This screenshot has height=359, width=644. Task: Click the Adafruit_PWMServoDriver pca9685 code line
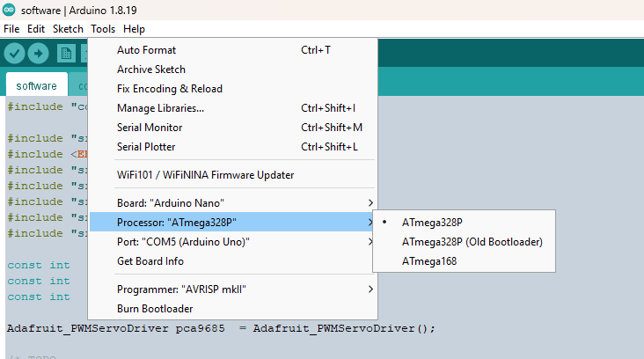tap(221, 328)
